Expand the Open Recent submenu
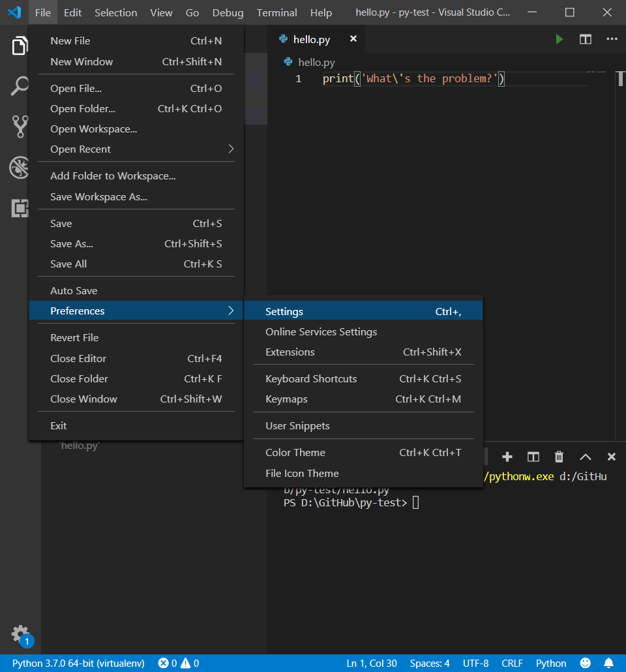Screen dimensions: 626x672 click(136, 149)
